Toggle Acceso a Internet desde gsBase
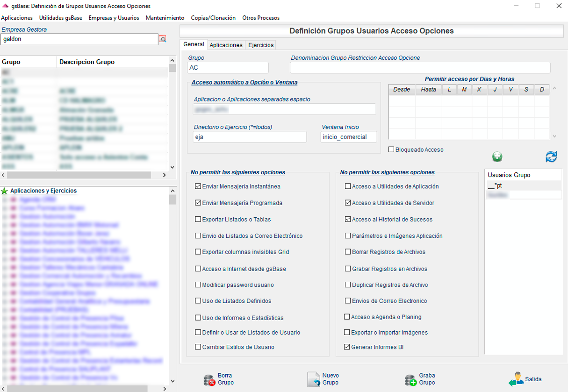 198,268
